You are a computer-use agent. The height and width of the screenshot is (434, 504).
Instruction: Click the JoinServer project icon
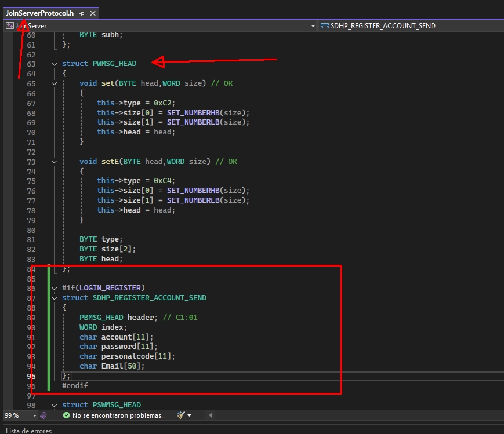pos(10,25)
